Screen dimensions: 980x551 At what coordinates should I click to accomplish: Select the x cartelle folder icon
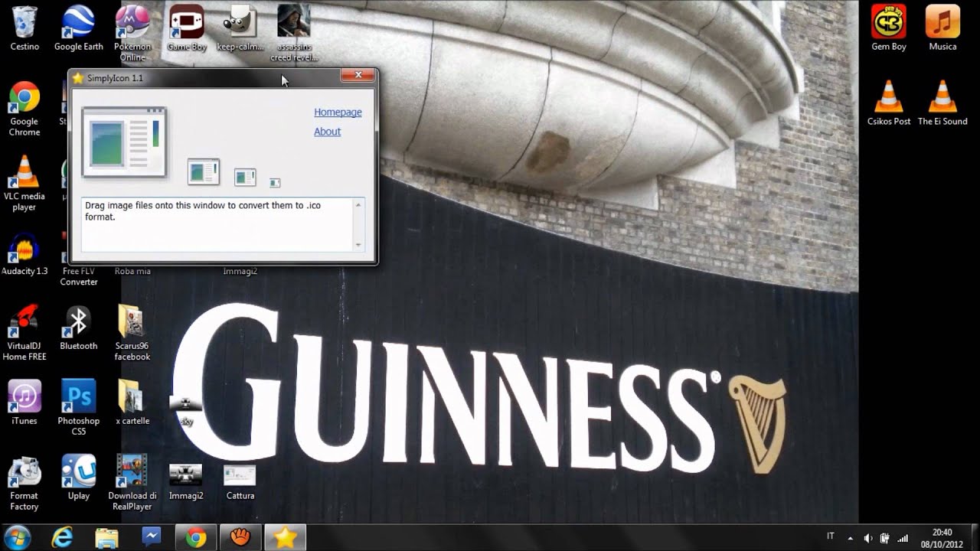coord(132,403)
